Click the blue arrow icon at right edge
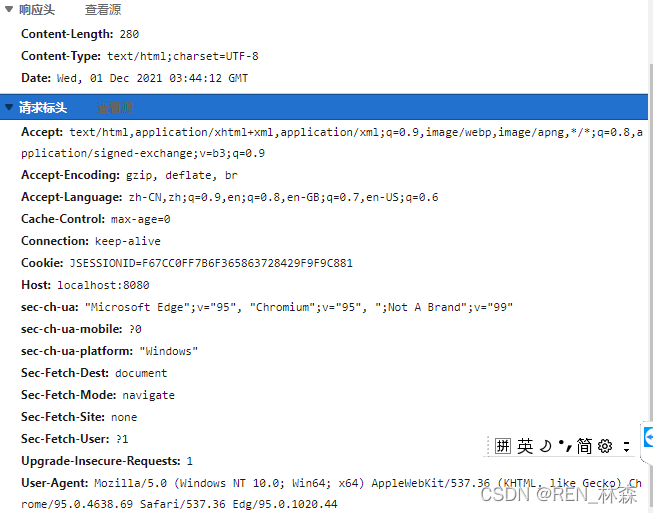Viewport: 653px width, 513px height. tap(648, 438)
